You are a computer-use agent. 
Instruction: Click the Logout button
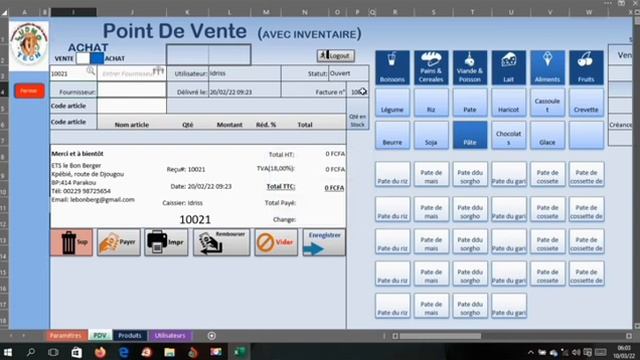click(336, 56)
